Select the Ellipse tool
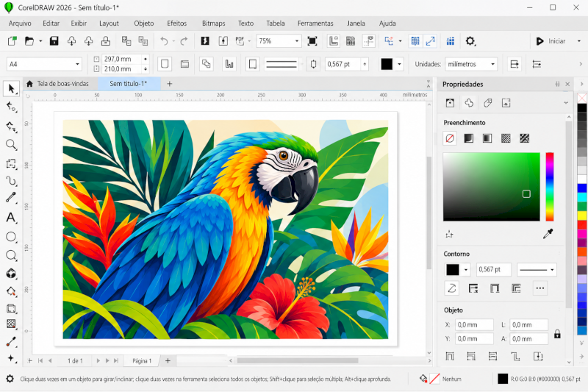Viewport: 588px width, 392px height. pos(11,237)
